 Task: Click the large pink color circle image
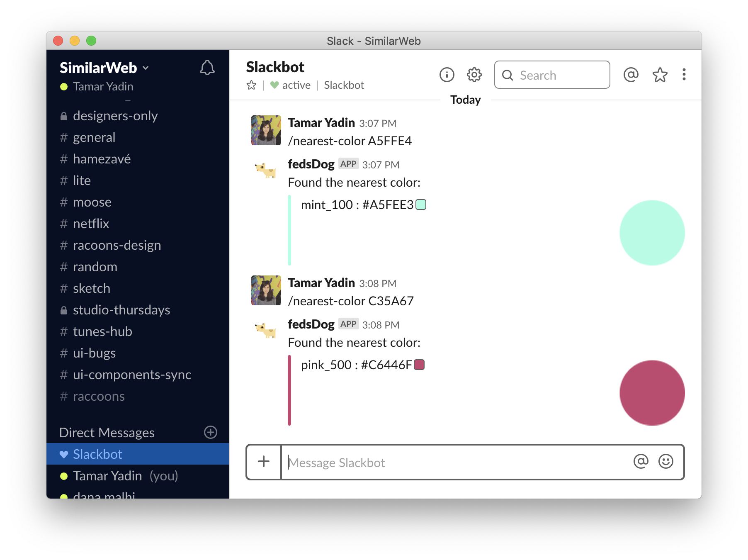pyautogui.click(x=652, y=393)
